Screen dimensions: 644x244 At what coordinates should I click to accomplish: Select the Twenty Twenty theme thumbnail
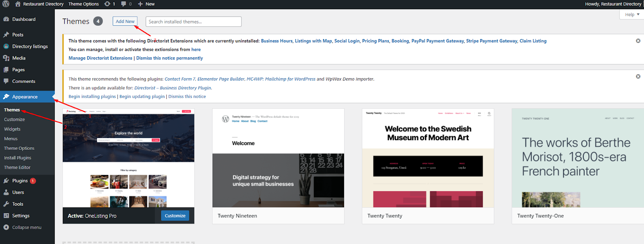point(428,158)
